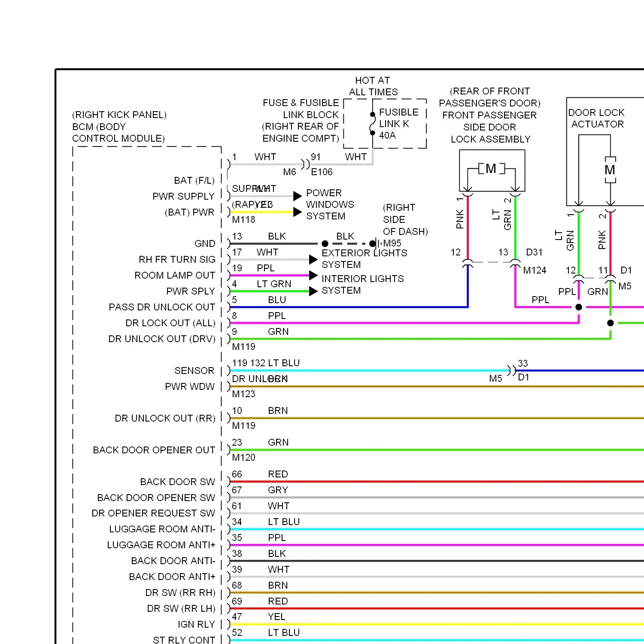This screenshot has width=644, height=644.
Task: Click the 'ST RLY CONT' label
Action: tap(184, 640)
